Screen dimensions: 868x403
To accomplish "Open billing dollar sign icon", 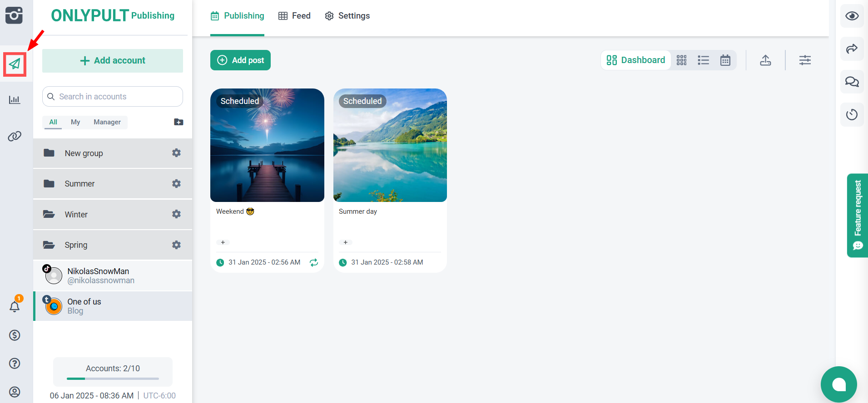I will coord(15,335).
